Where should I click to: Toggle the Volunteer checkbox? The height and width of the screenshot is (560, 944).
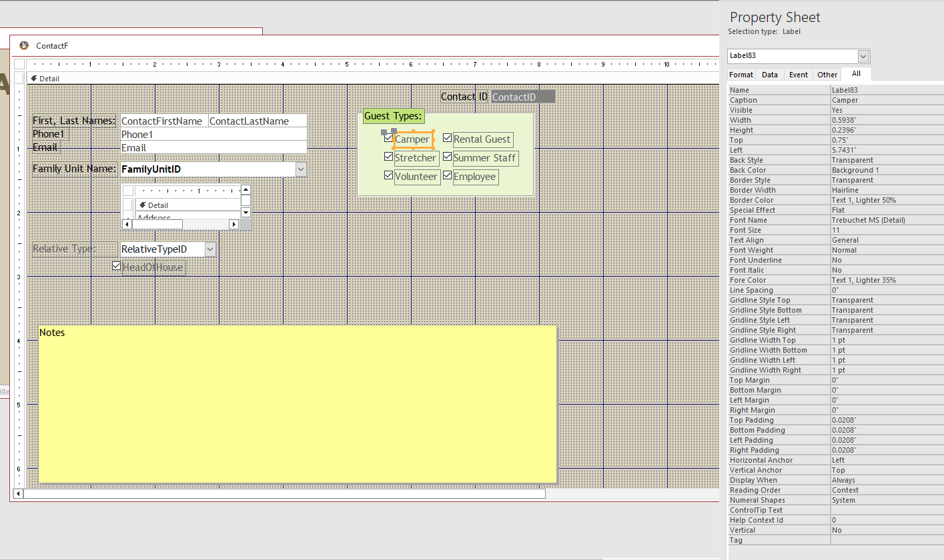389,175
